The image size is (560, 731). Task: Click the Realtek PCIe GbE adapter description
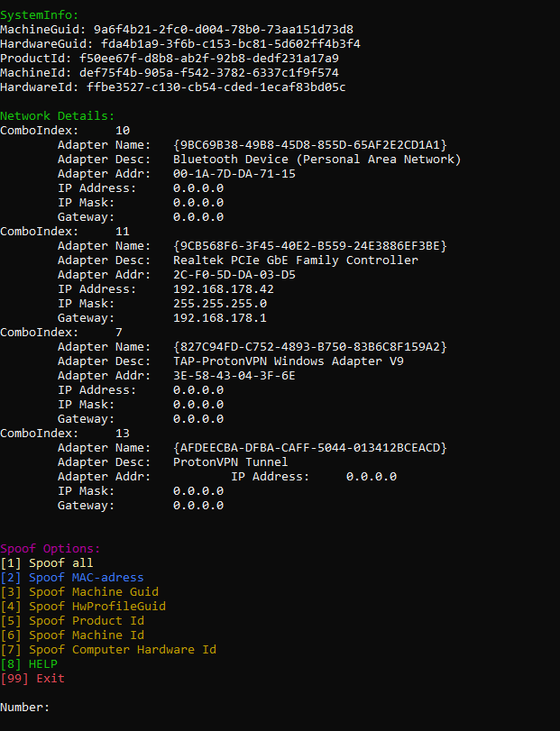click(x=296, y=260)
